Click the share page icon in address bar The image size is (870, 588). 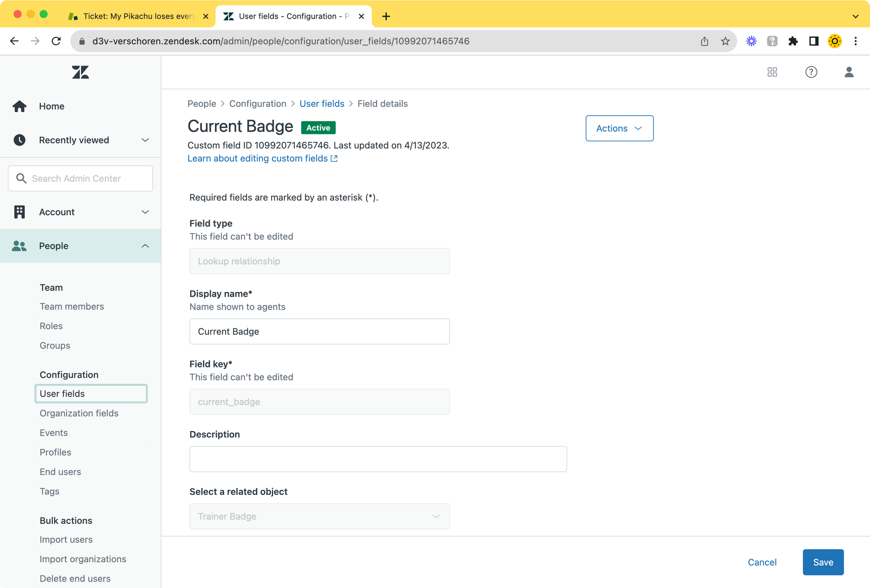coord(704,41)
